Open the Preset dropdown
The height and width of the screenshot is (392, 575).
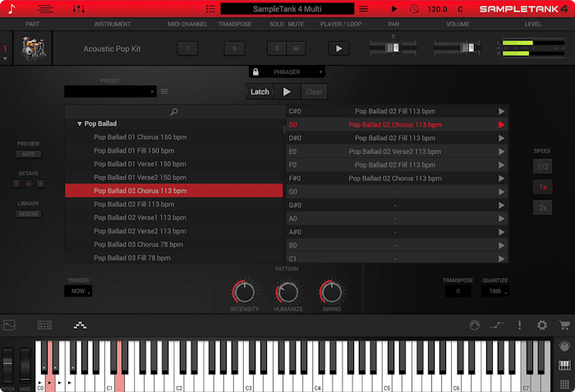(x=110, y=91)
